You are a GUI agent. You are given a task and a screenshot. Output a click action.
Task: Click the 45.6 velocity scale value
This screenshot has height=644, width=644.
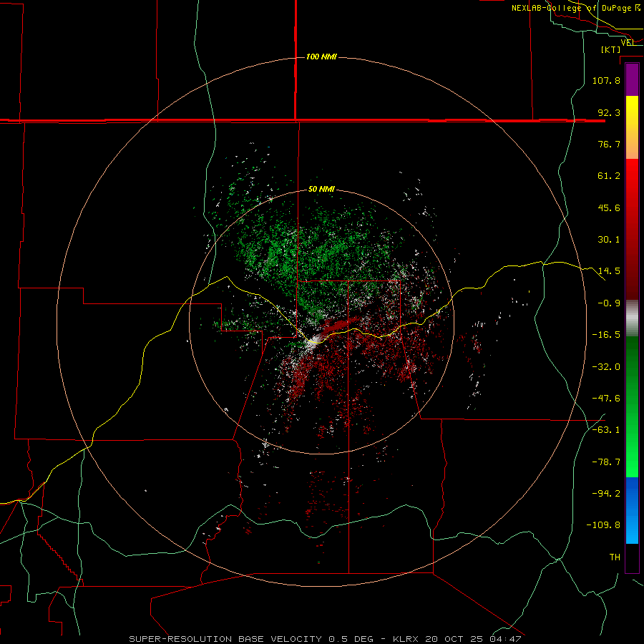609,208
